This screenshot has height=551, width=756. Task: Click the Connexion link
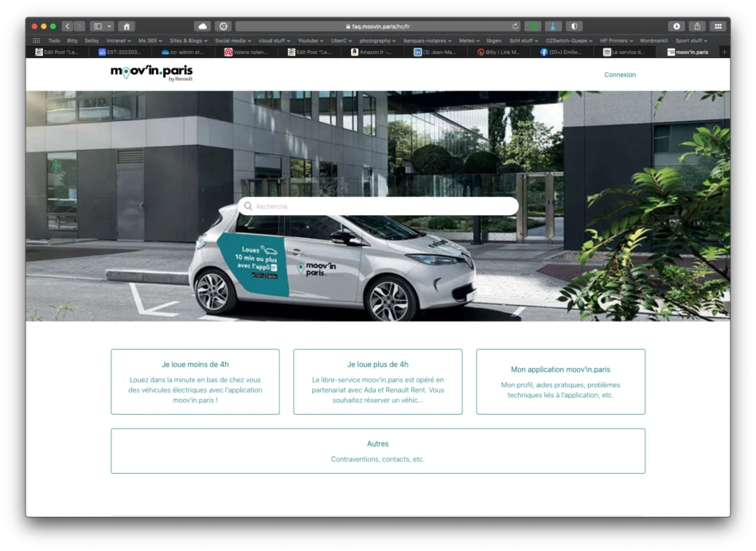620,74
